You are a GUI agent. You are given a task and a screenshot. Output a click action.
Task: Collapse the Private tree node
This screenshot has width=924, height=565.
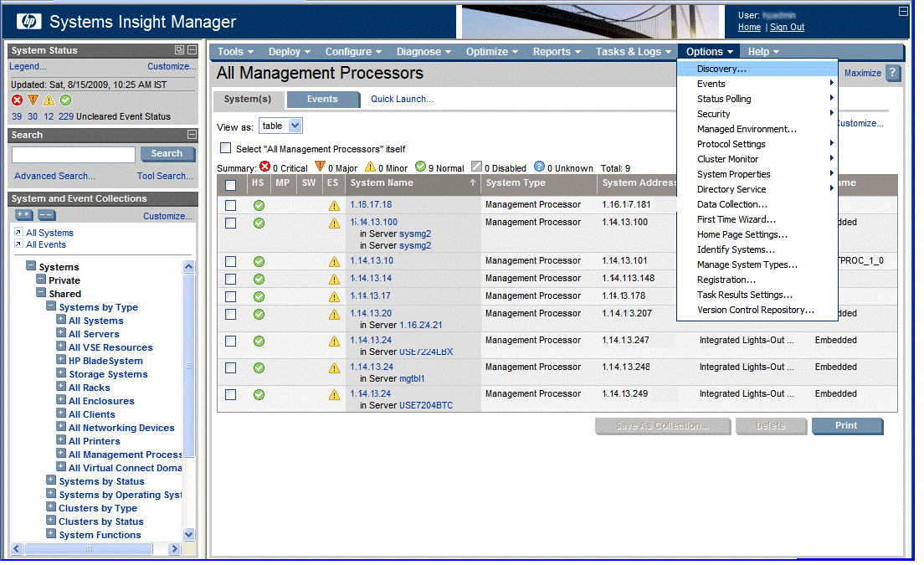click(41, 280)
